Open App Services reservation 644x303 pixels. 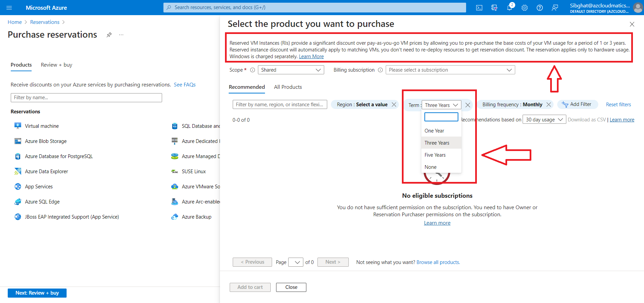pyautogui.click(x=17, y=186)
